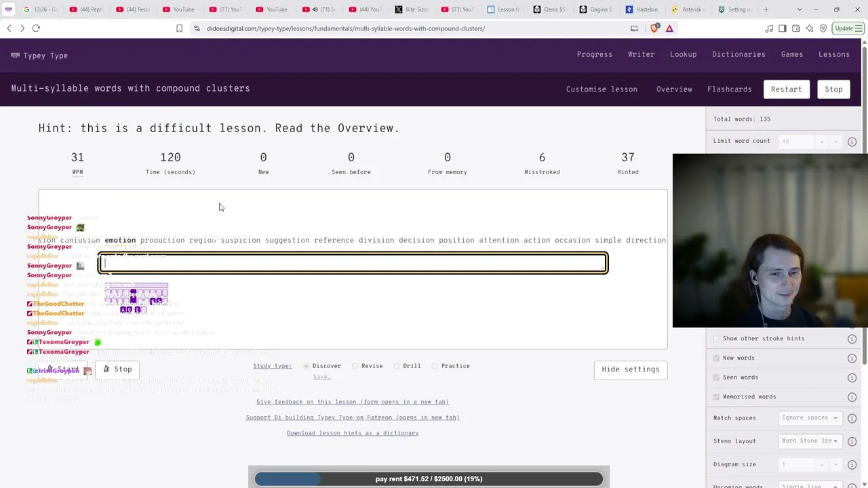868x488 pixels.
Task: Open the Progress nav menu item
Action: (x=594, y=55)
